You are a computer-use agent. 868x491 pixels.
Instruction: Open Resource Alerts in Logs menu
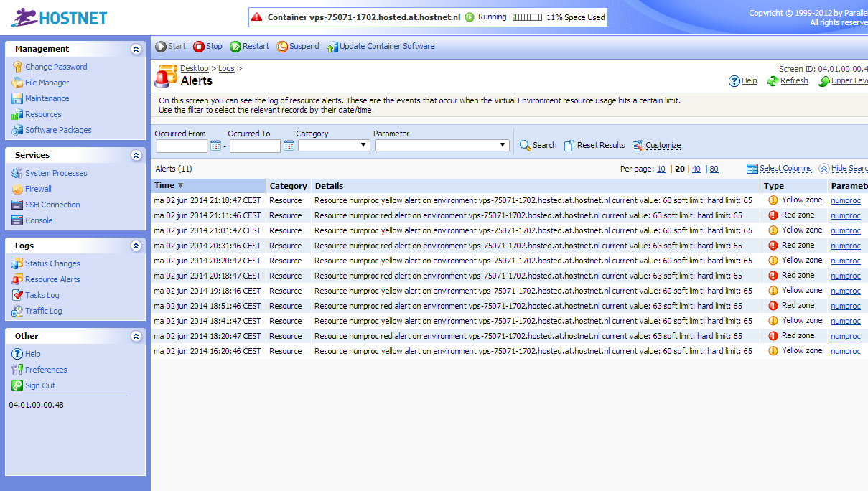(x=52, y=279)
